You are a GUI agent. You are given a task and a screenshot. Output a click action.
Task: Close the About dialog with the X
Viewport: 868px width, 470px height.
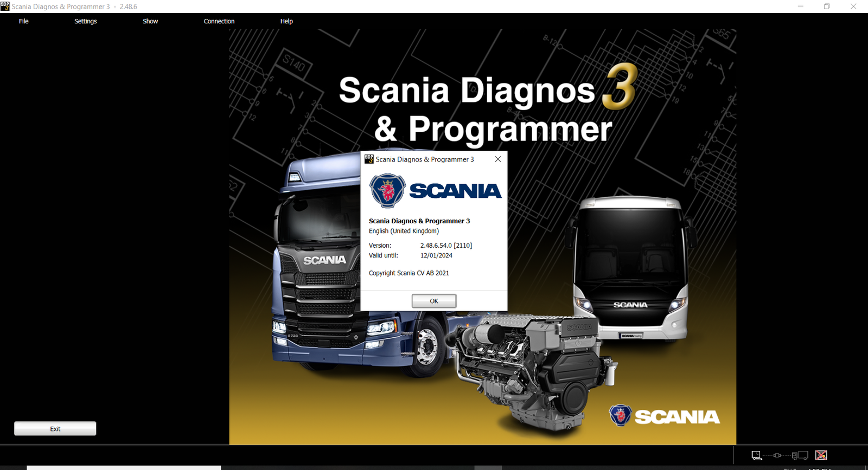click(498, 159)
